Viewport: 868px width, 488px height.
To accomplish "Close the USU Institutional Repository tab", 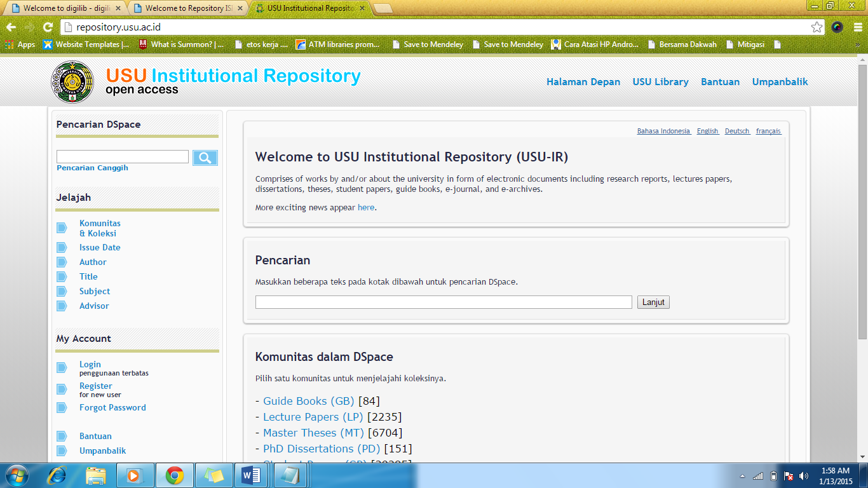I will (362, 8).
